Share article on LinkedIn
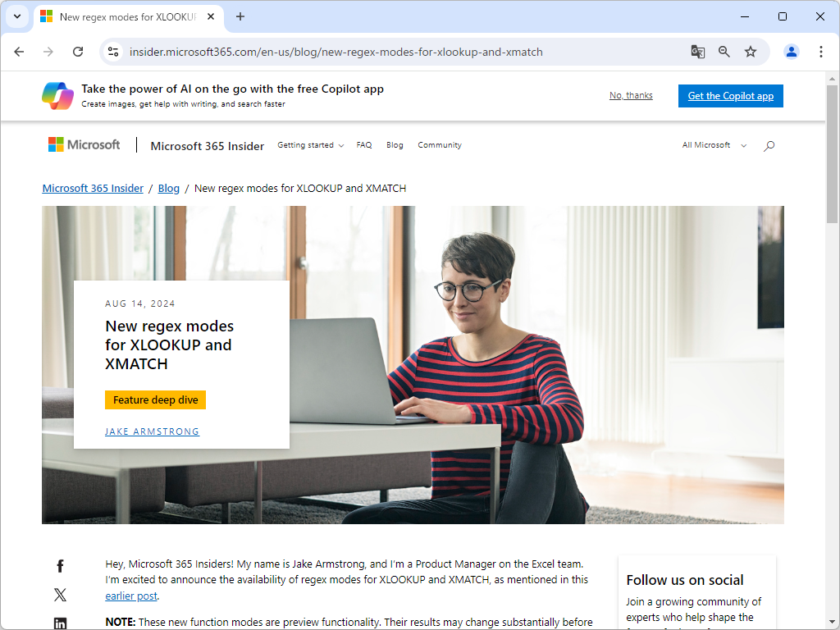 pyautogui.click(x=60, y=623)
